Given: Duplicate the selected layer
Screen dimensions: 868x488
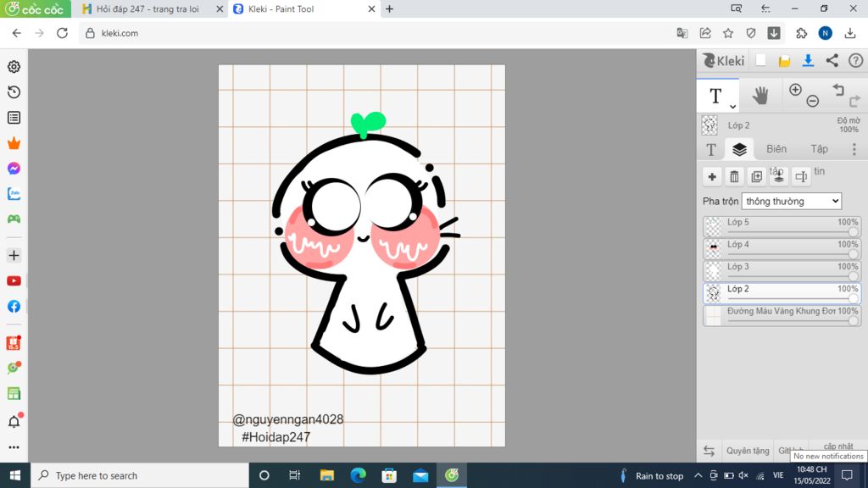Looking at the screenshot, I should pos(756,176).
